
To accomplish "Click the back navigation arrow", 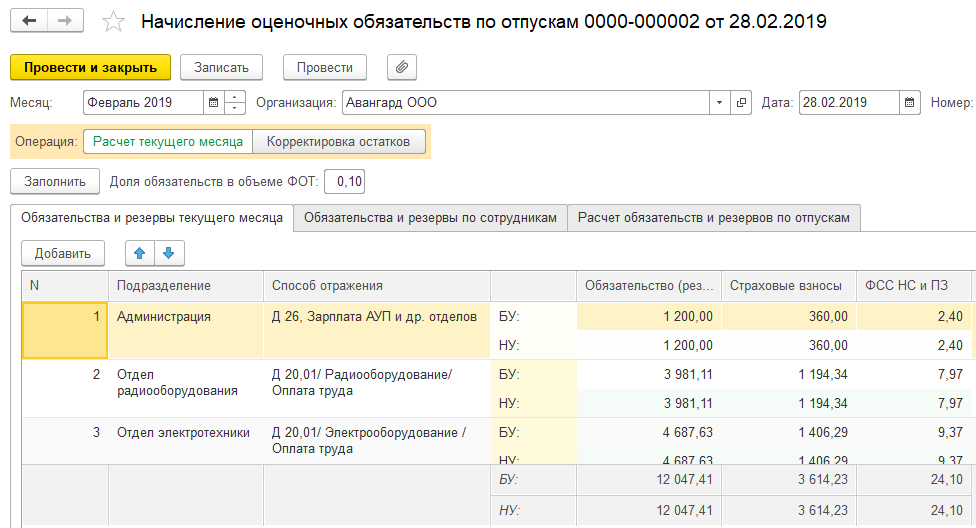I will point(29,21).
